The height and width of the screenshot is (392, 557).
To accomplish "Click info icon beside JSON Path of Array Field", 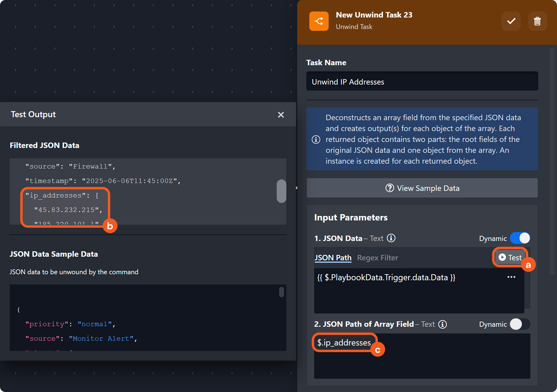I will click(x=443, y=324).
